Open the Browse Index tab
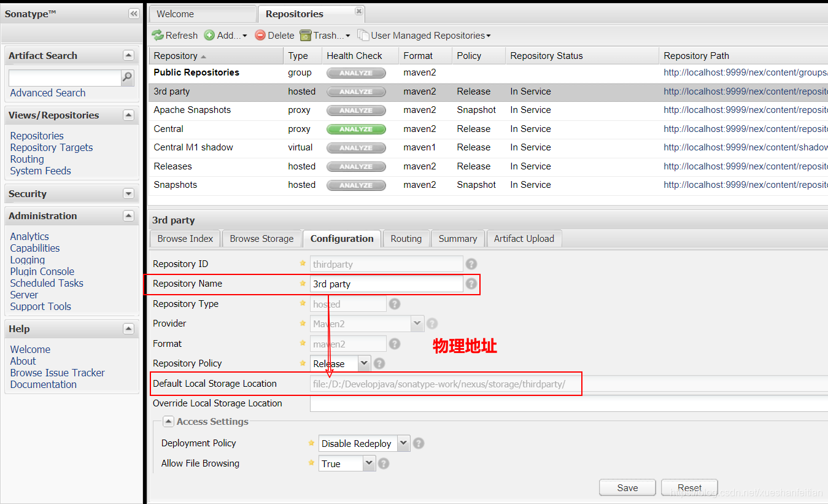Image resolution: width=828 pixels, height=504 pixels. coord(185,239)
